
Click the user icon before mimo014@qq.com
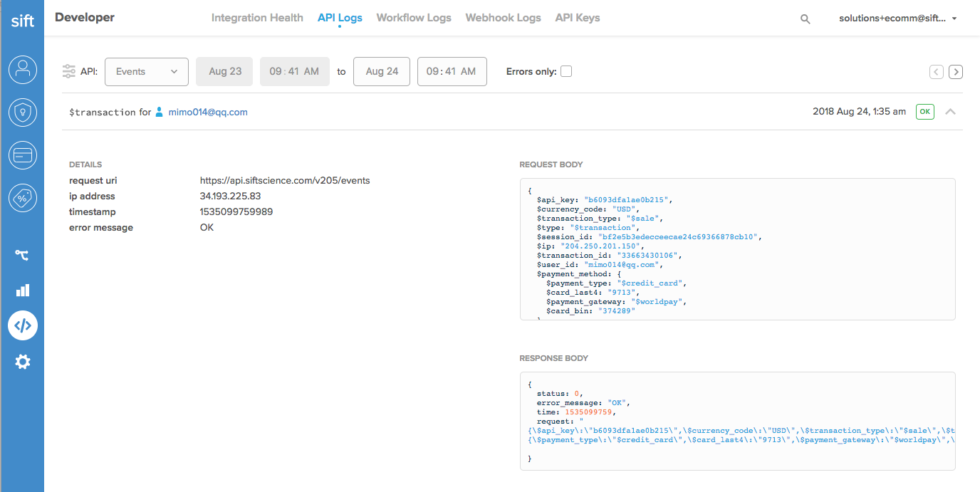click(160, 112)
